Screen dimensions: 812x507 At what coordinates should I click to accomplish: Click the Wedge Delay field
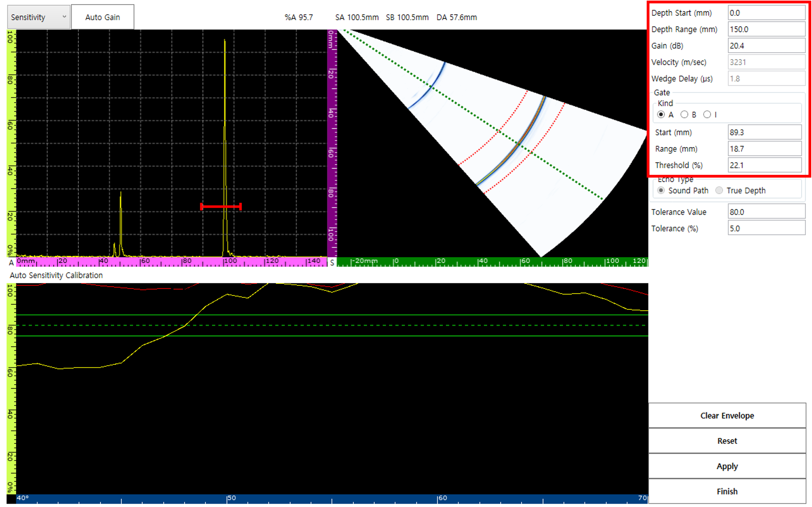766,78
